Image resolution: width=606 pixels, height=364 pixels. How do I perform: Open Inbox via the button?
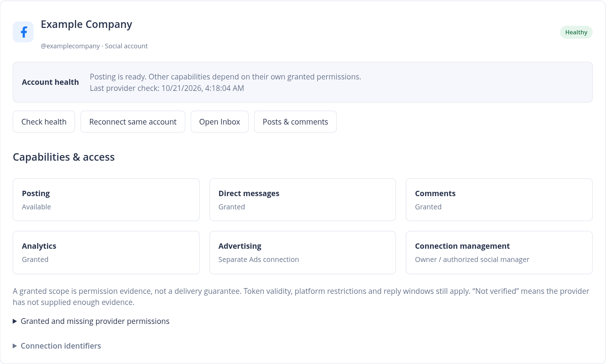click(x=219, y=122)
